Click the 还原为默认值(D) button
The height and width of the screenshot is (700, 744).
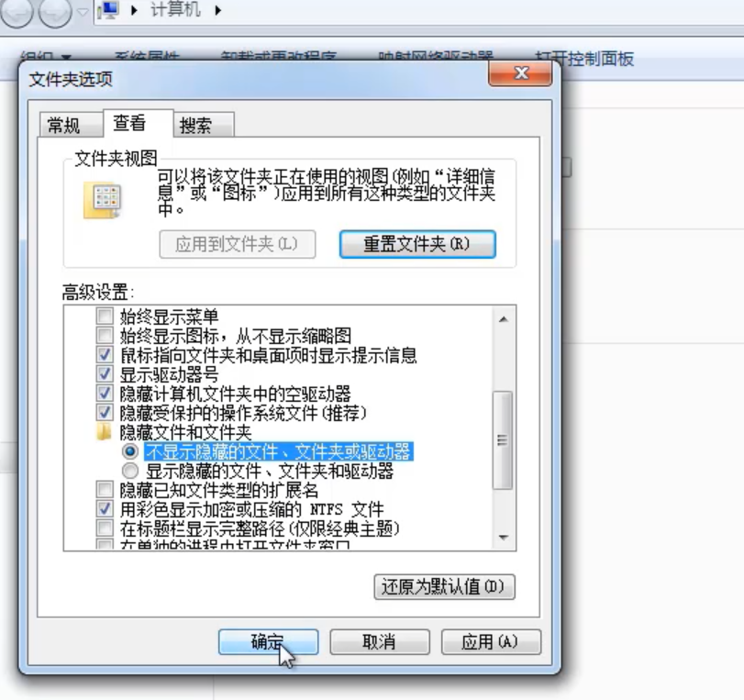coord(443,586)
